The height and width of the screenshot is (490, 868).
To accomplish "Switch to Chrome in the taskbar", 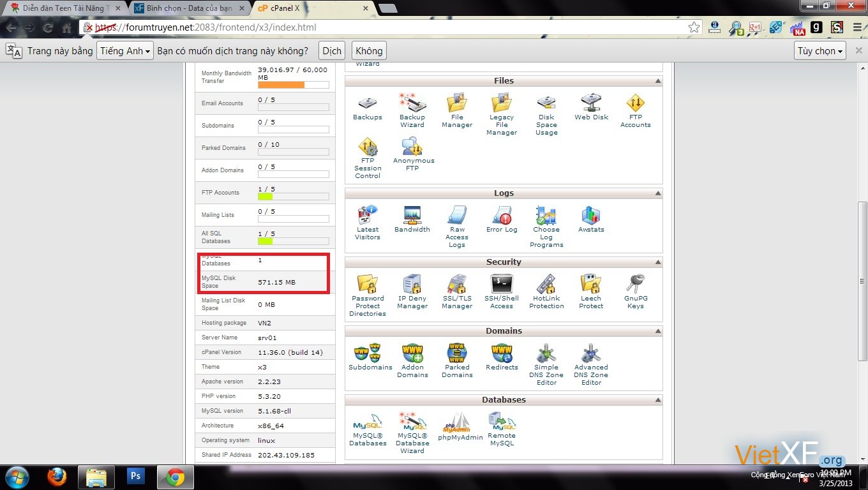I will 176,477.
